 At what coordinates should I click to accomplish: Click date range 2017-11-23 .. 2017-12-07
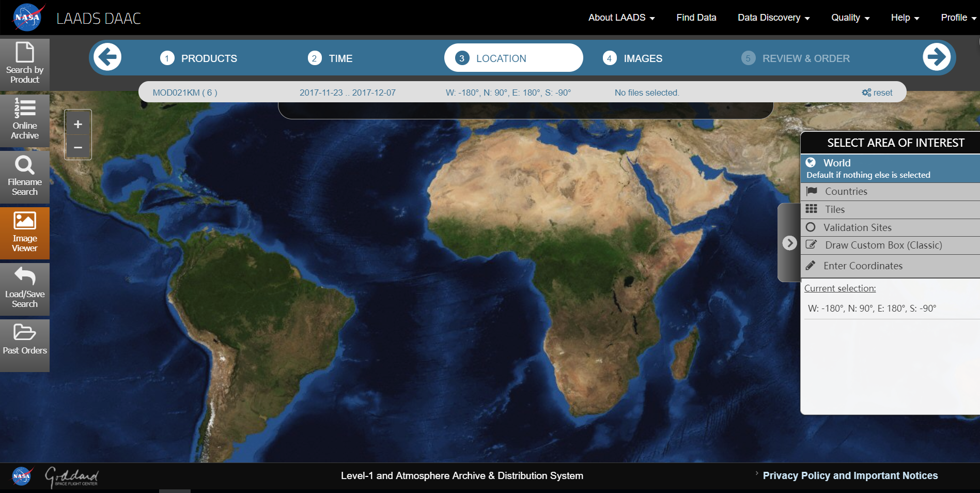pos(348,93)
